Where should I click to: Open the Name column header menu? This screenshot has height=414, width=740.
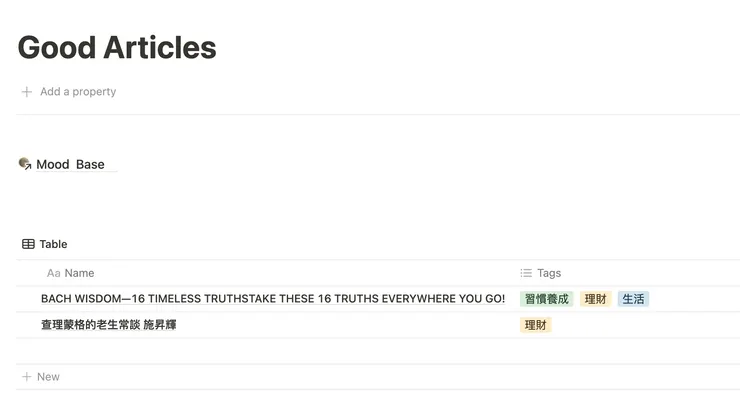tap(79, 273)
